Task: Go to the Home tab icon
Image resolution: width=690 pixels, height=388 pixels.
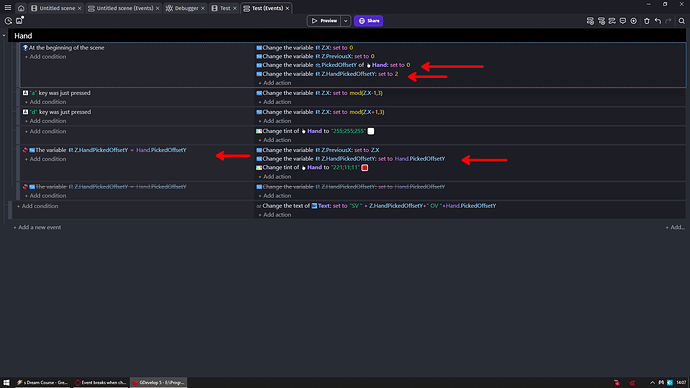Action: pos(21,8)
